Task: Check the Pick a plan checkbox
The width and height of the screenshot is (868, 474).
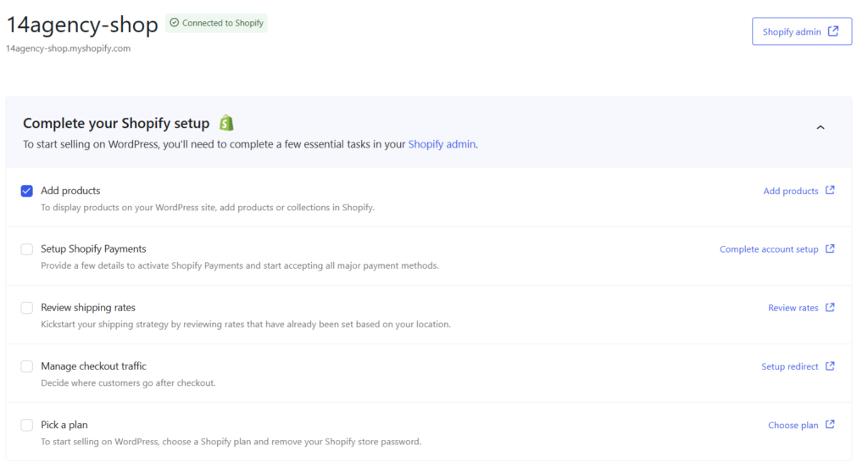Action: pos(27,425)
